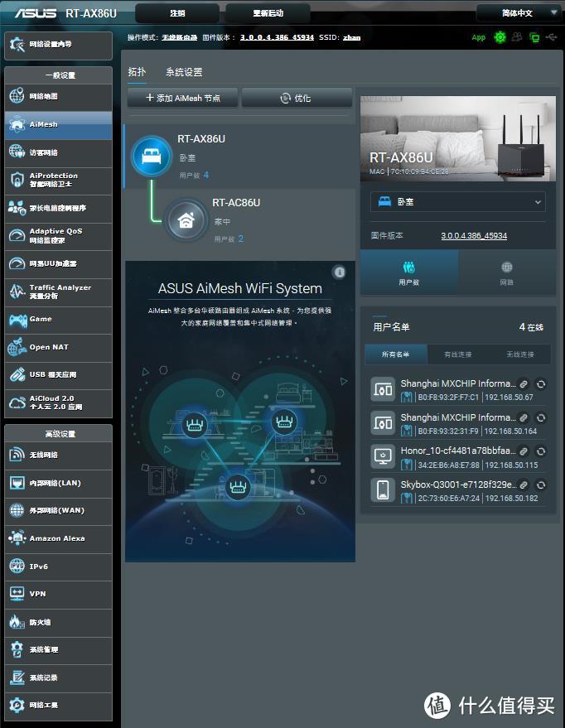Open the Open NAT icon

17,347
